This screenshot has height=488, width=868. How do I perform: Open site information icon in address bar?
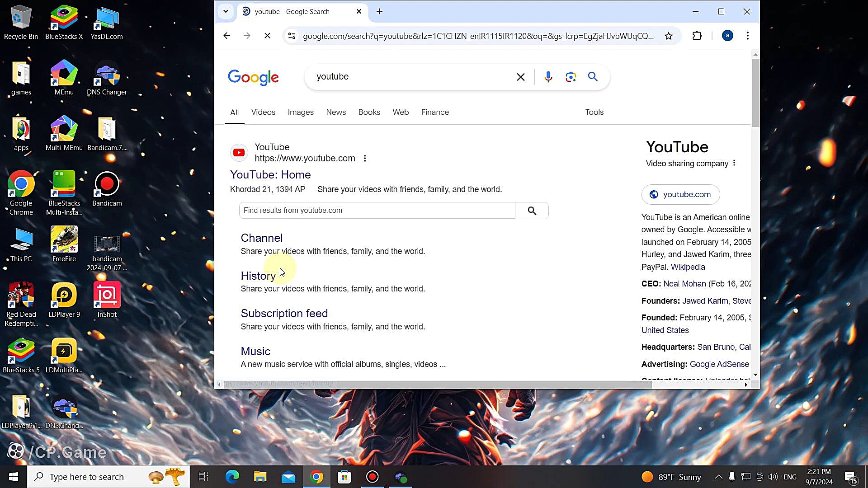(x=292, y=36)
